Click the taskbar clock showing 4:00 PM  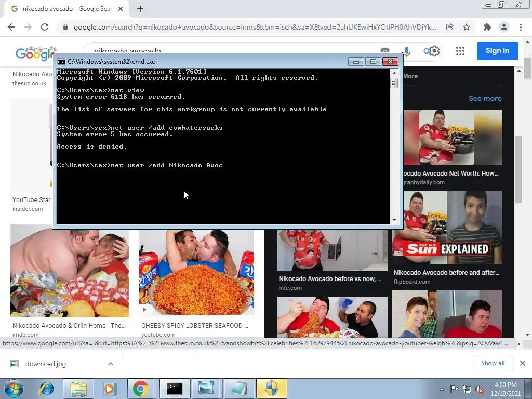(506, 389)
